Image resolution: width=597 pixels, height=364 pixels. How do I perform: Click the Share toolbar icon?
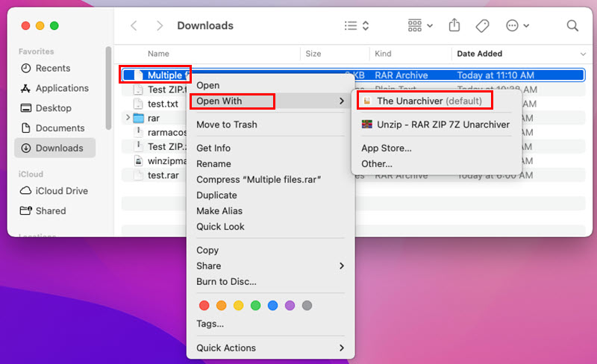pyautogui.click(x=454, y=25)
